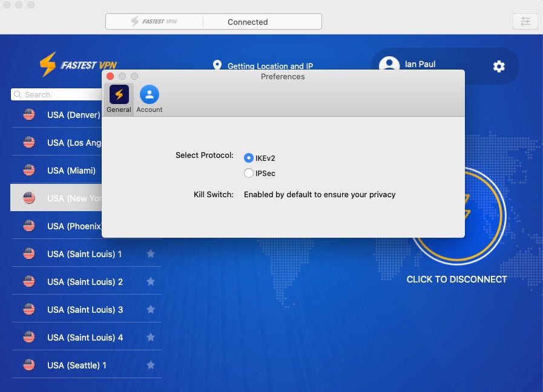Image resolution: width=543 pixels, height=392 pixels.
Task: Click the CLICK TO DISCONNECT label
Action: [x=456, y=279]
